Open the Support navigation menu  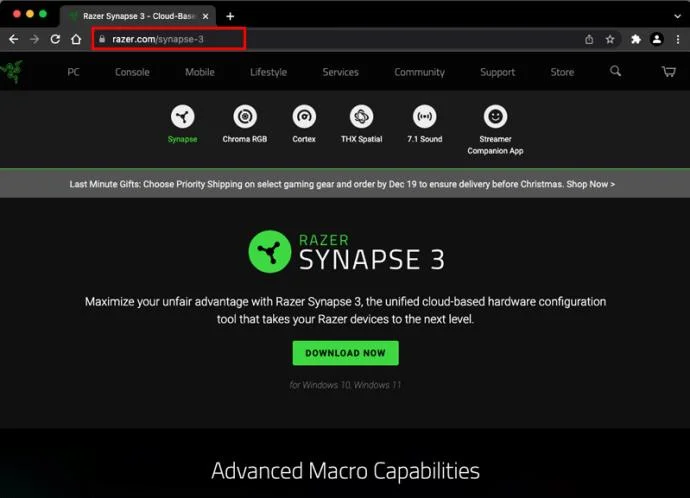click(497, 72)
